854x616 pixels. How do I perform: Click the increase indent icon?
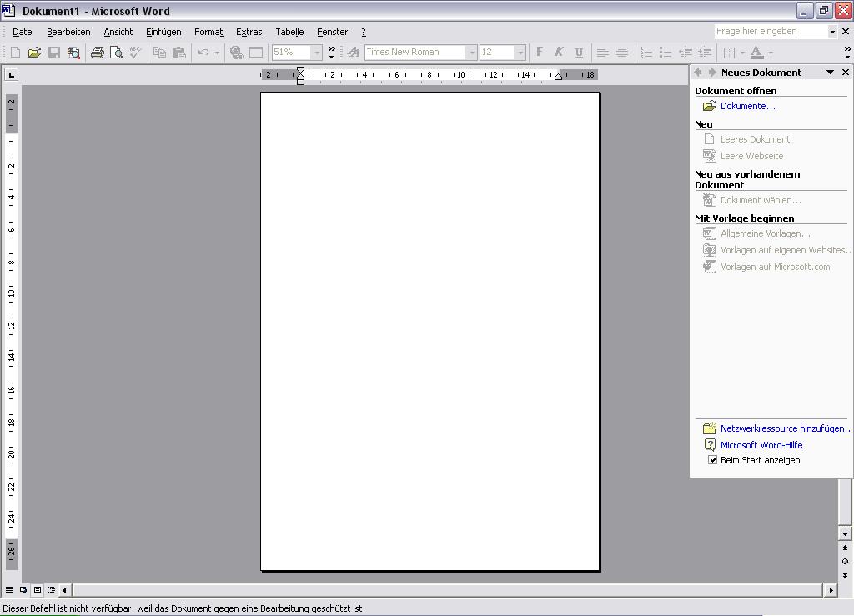[x=705, y=53]
